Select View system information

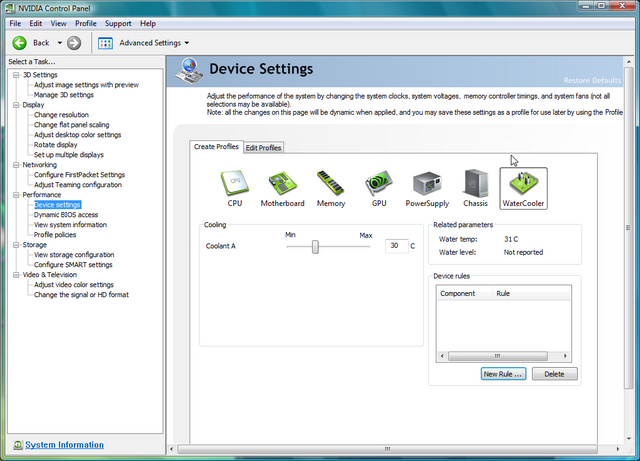[x=70, y=225]
